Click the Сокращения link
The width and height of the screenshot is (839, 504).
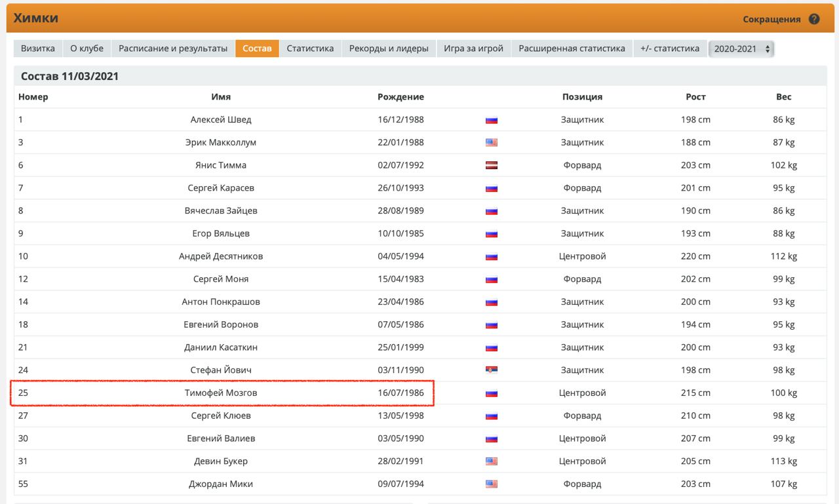tap(771, 19)
